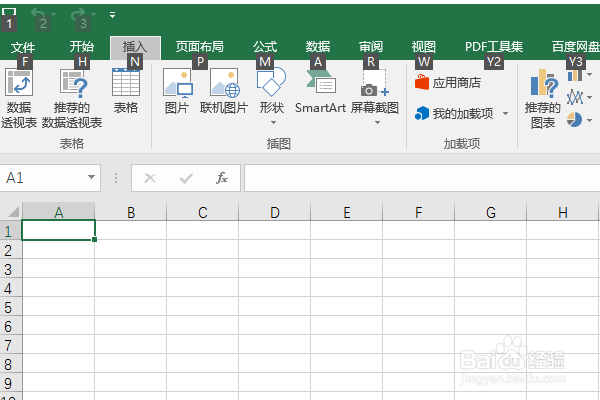Screen dimensions: 600x400
Task: Insert a pie chart
Action: [574, 120]
